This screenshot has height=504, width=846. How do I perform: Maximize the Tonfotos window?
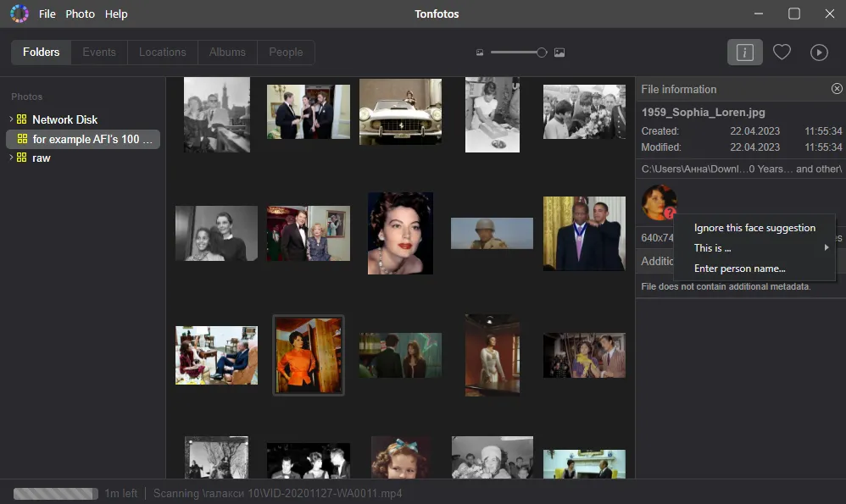point(794,14)
